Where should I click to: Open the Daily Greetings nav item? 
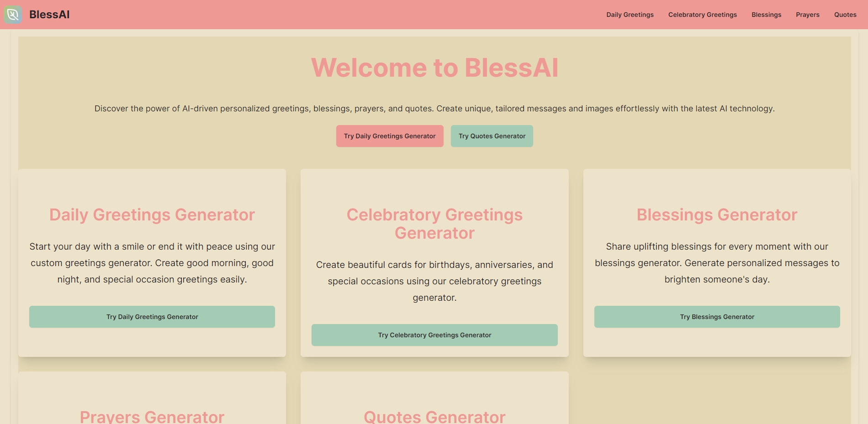click(x=630, y=15)
